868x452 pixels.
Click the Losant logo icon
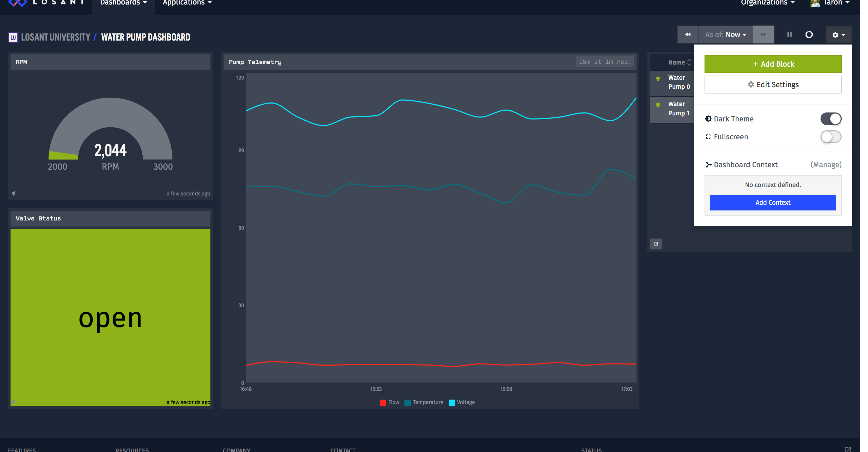coord(17,3)
